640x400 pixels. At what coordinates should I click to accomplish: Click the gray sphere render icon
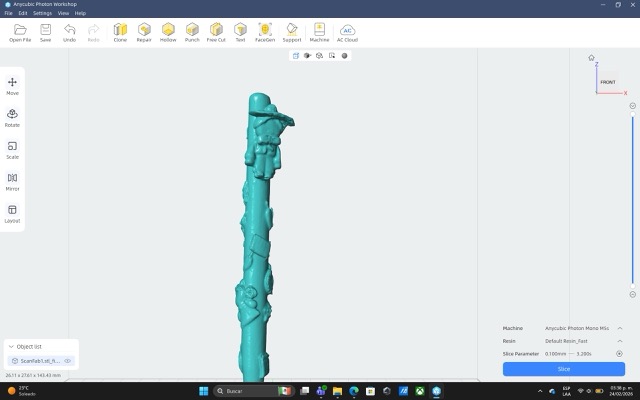(344, 56)
